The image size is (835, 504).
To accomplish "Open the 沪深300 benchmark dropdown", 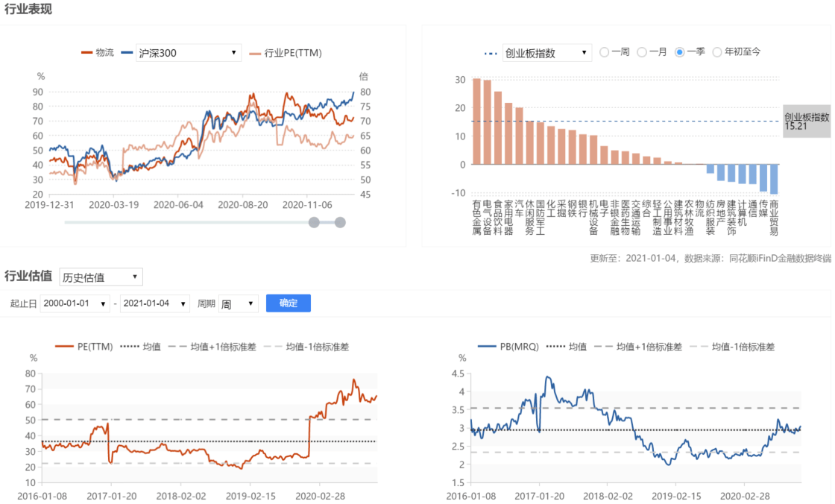I will pos(189,53).
